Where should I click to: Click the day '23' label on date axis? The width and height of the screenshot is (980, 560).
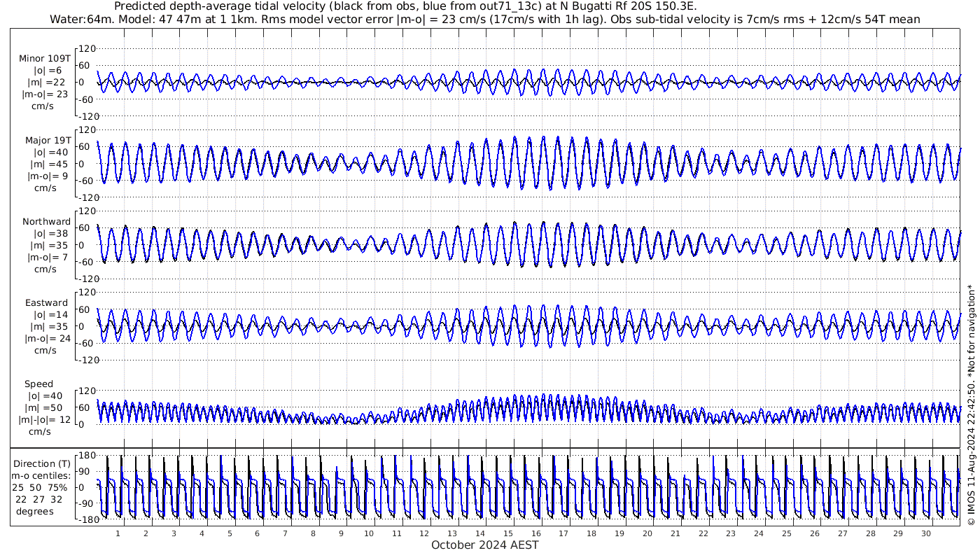[731, 533]
